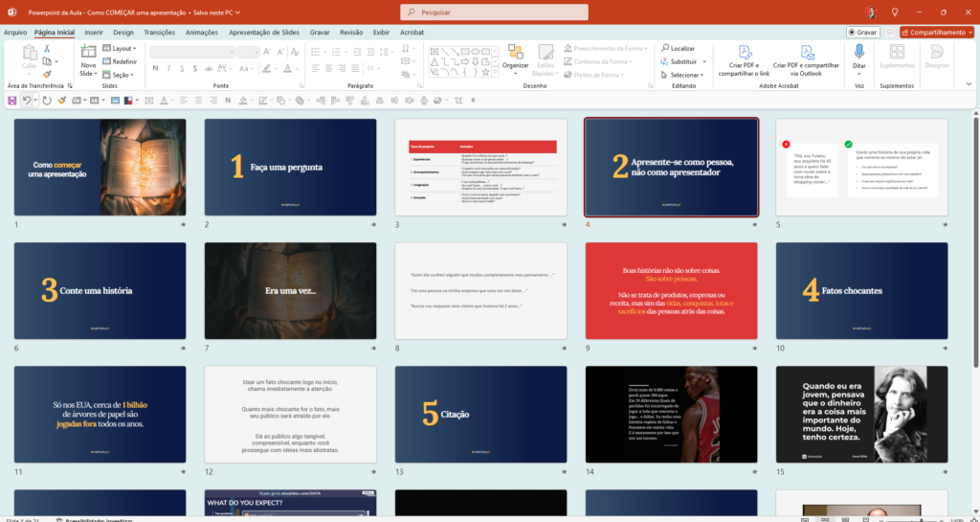The height and width of the screenshot is (522, 980).
Task: Click the Novo Slide icon
Action: pyautogui.click(x=88, y=54)
